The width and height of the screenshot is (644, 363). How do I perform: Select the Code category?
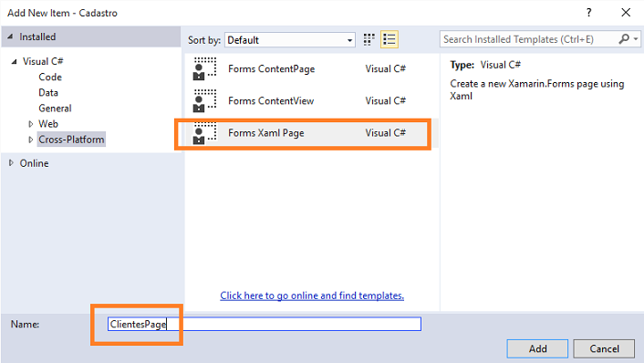50,77
